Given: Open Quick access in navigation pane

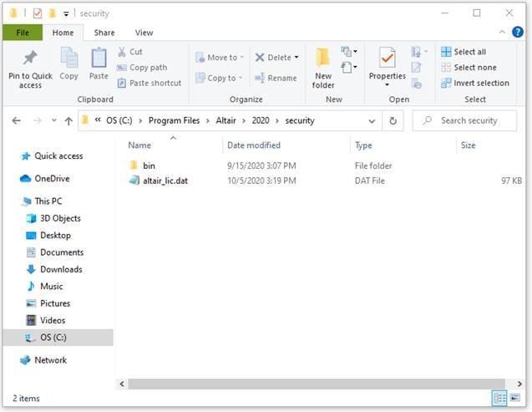Looking at the screenshot, I should 52,156.
